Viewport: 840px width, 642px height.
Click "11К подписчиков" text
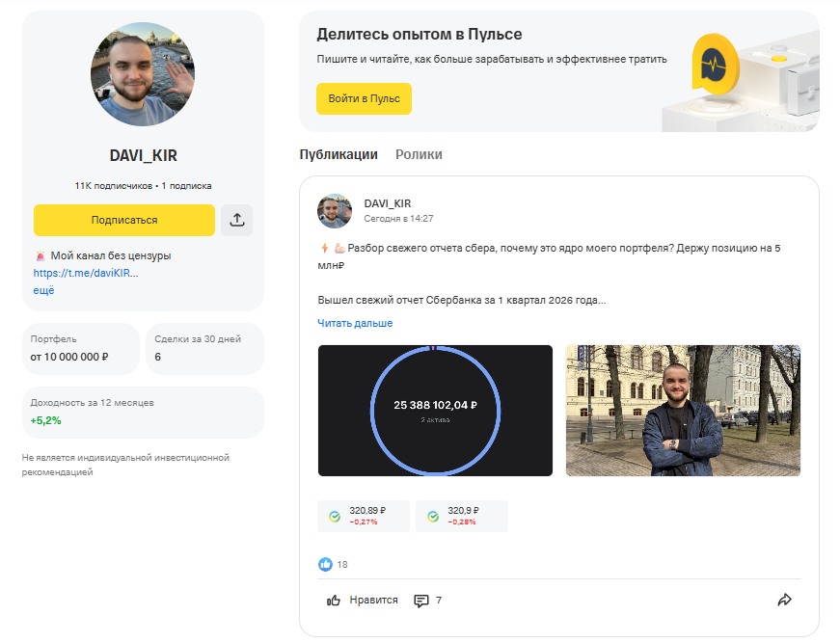[x=114, y=186]
